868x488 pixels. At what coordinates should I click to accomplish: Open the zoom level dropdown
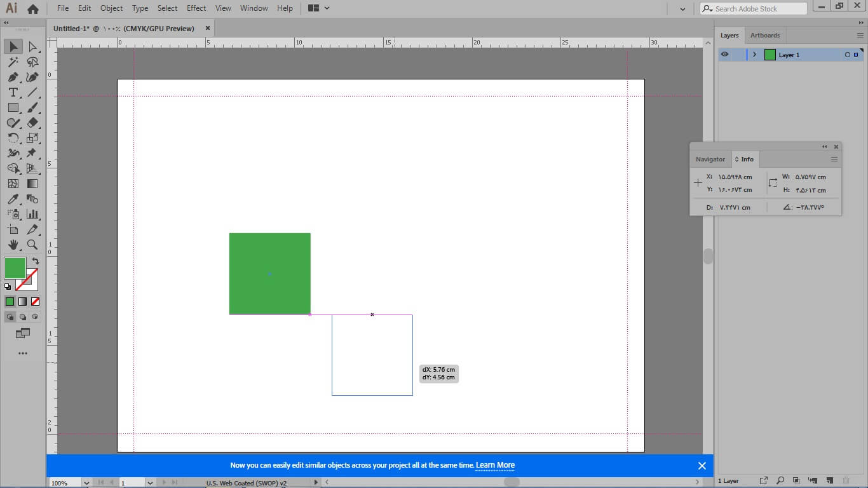(x=86, y=483)
